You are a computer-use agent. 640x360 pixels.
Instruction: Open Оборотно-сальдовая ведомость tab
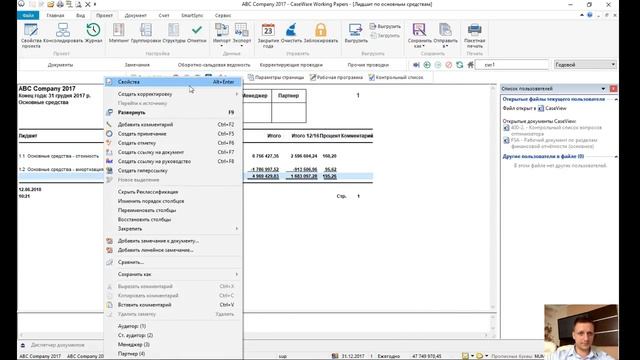214,65
